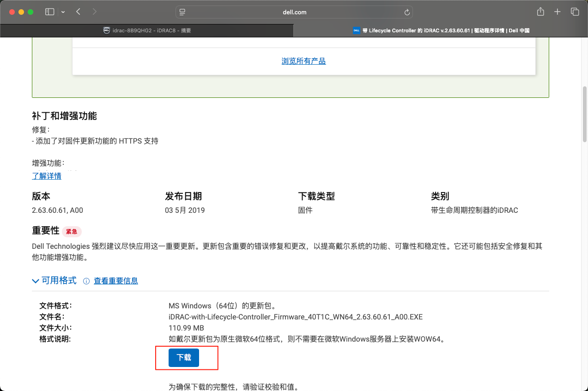Screen dimensions: 588x391
Task: Click the Dell favicon on the active tab
Action: pyautogui.click(x=356, y=30)
